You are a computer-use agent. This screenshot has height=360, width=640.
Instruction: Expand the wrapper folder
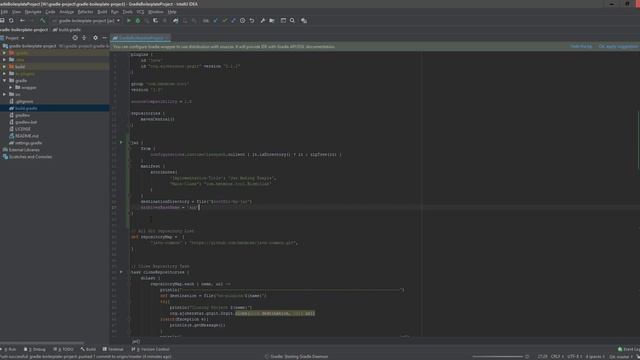(x=11, y=87)
